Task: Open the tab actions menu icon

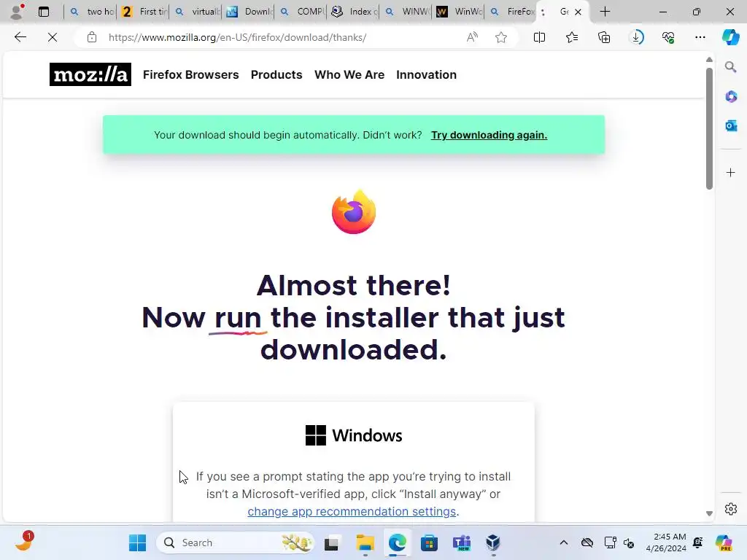Action: (44, 12)
